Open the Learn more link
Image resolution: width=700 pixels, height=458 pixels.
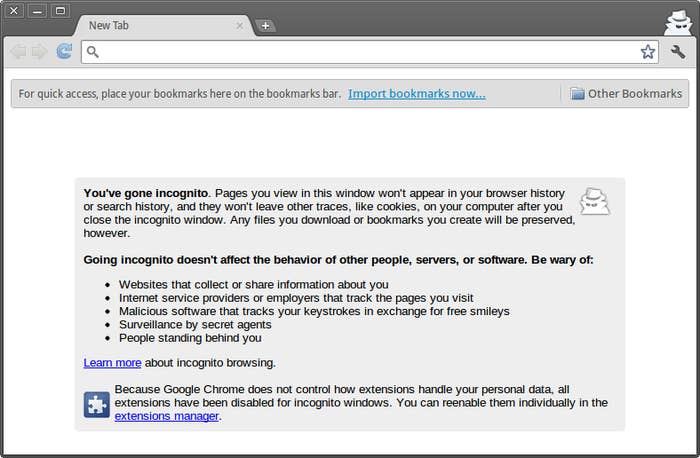point(112,362)
